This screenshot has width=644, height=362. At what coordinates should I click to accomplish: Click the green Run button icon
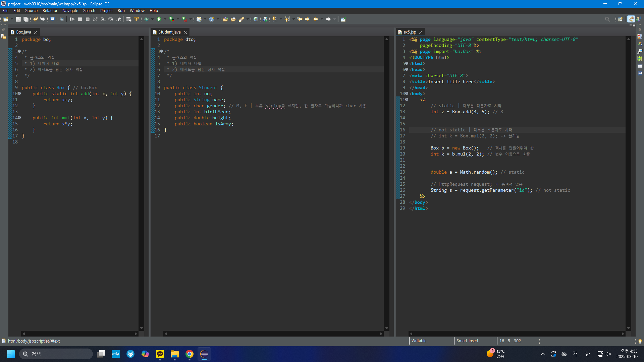point(159,19)
